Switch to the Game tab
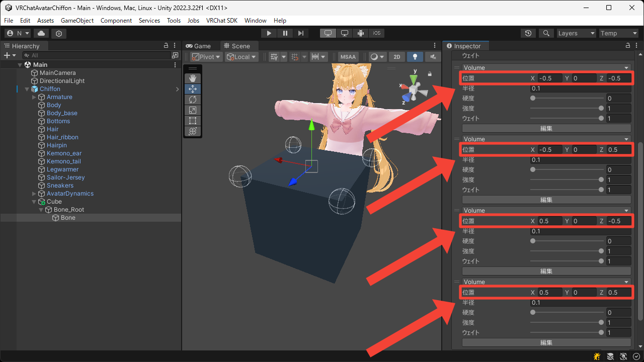This screenshot has width=644, height=362. 198,46
